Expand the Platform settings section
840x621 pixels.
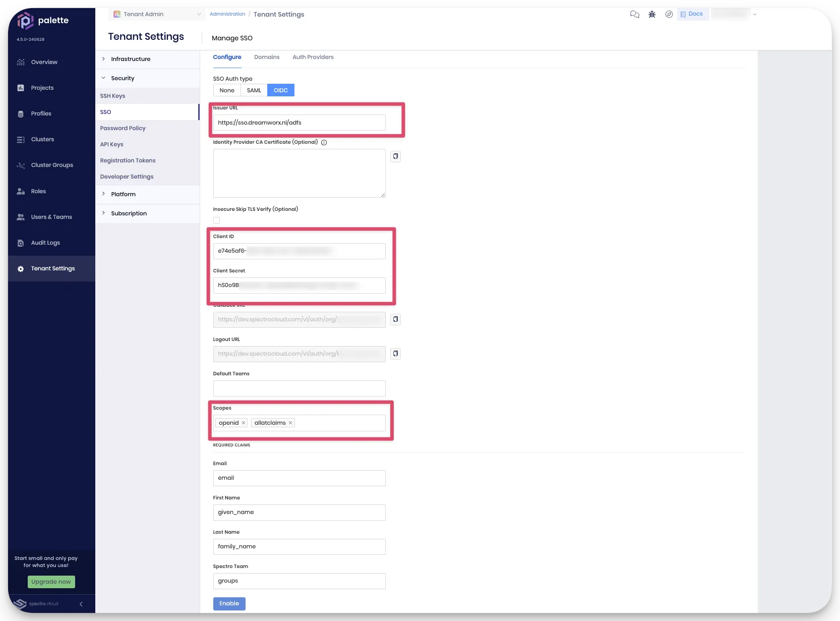123,194
